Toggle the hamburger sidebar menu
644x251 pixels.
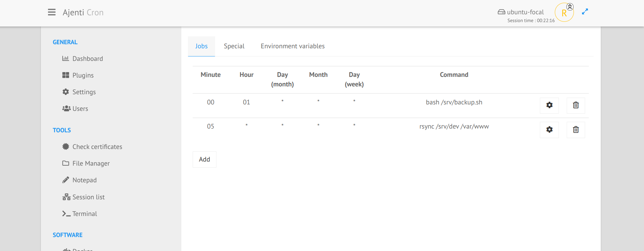pos(52,13)
